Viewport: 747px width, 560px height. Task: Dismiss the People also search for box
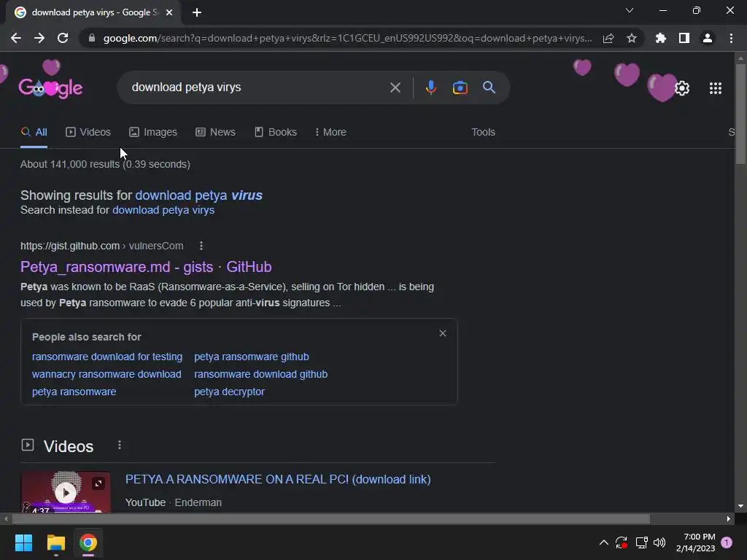443,333
